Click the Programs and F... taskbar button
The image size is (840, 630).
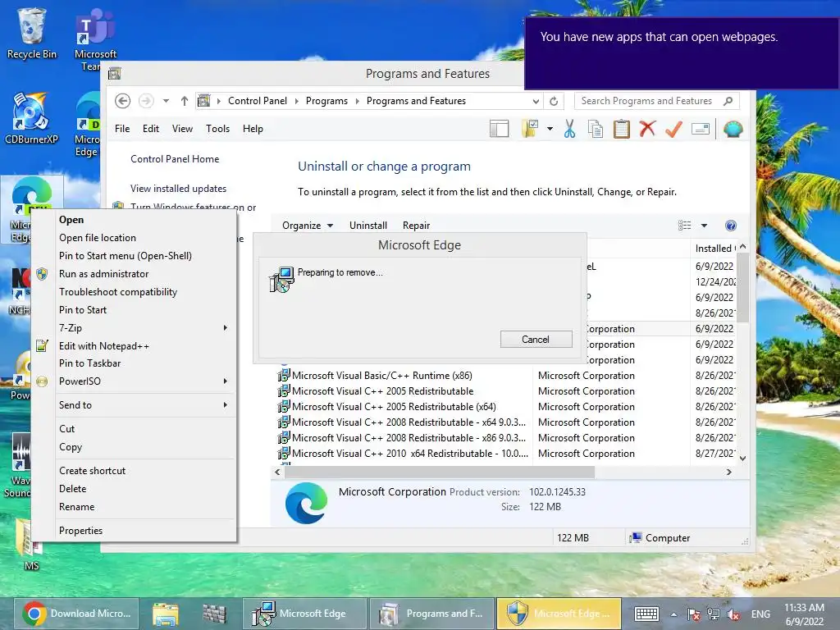pos(431,614)
